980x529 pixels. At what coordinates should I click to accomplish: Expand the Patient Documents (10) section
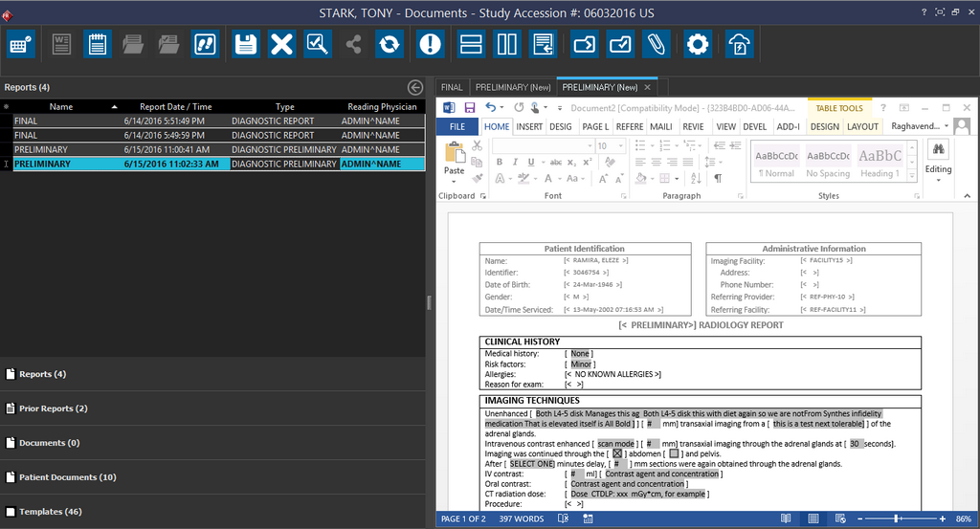pos(67,477)
